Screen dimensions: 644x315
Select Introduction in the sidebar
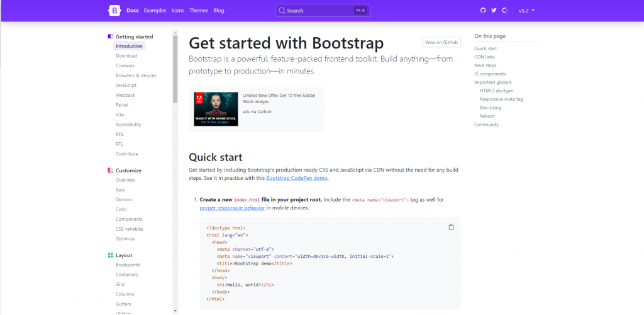[x=129, y=46]
